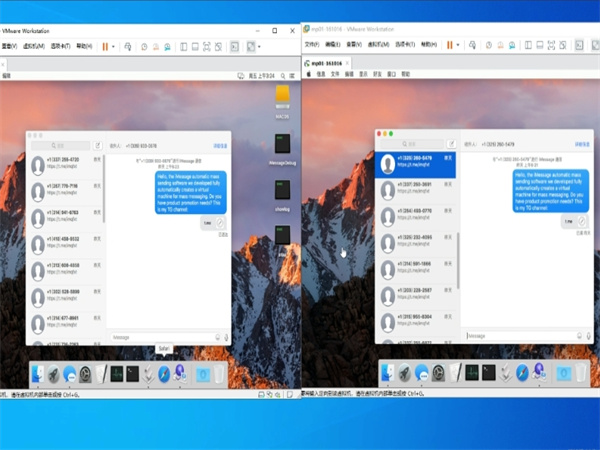Expand the dropdown arrow next to the left pause button
The image size is (600, 450).
[114, 46]
